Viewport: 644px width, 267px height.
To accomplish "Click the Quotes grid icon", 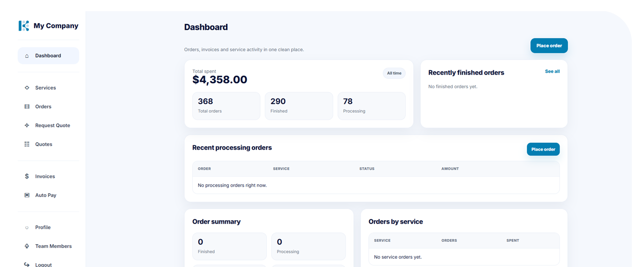I will (x=27, y=144).
